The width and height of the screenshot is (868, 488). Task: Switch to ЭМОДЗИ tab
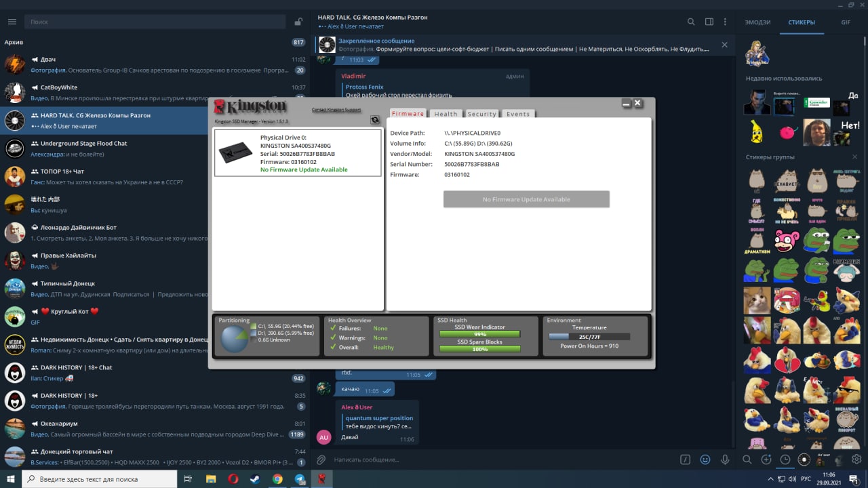tap(757, 22)
